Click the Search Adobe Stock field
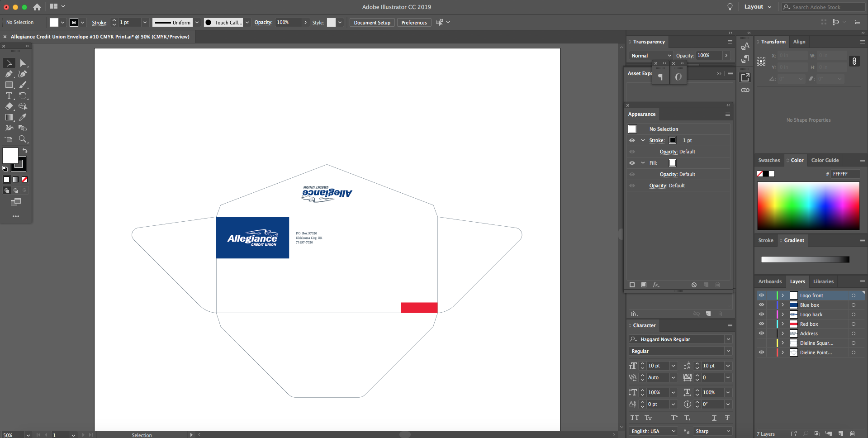The width and height of the screenshot is (868, 438). (x=823, y=7)
